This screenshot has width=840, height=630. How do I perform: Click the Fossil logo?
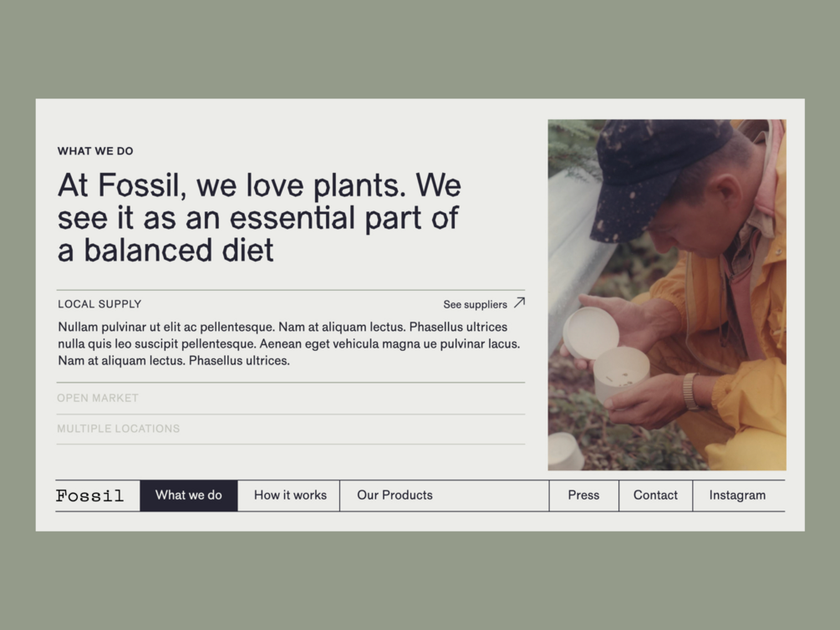[x=89, y=495]
